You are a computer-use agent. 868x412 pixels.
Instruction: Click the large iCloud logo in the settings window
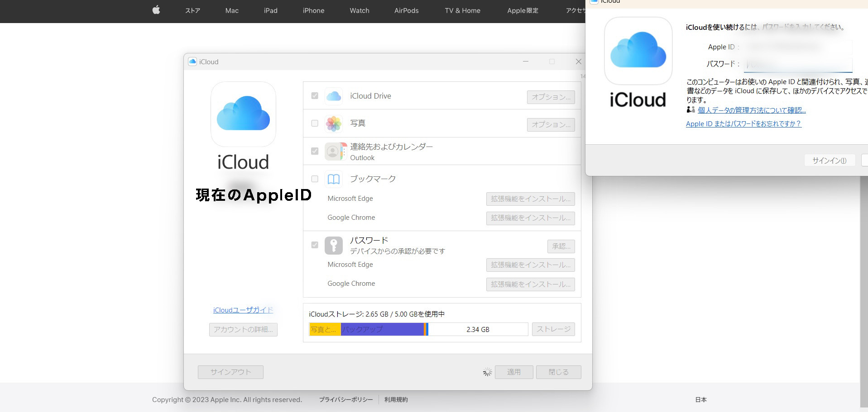tap(243, 114)
